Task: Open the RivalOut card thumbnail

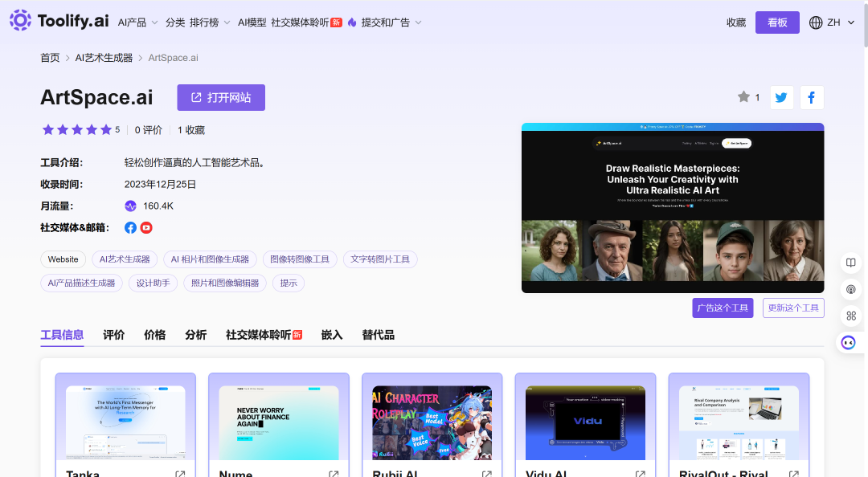Action: click(739, 422)
